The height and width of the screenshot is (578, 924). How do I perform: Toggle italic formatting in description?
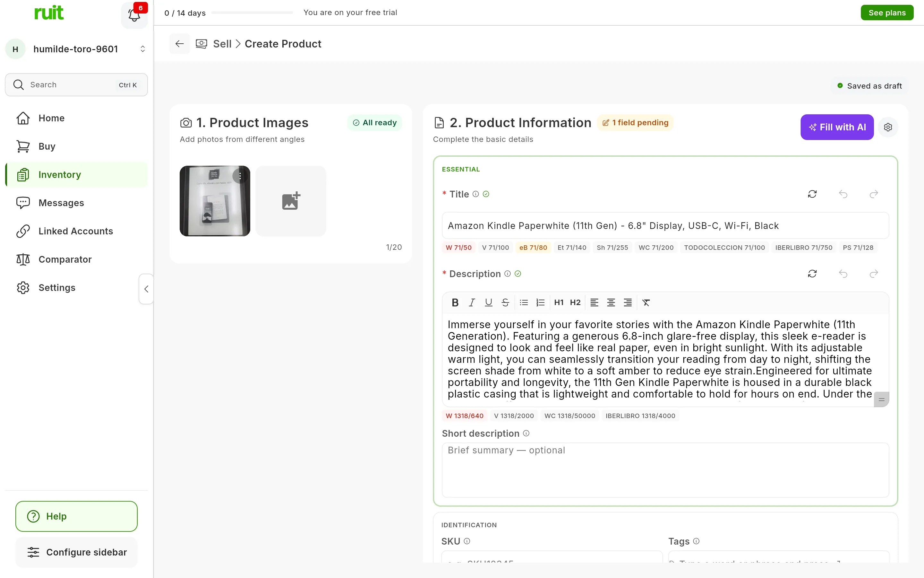[x=472, y=303]
